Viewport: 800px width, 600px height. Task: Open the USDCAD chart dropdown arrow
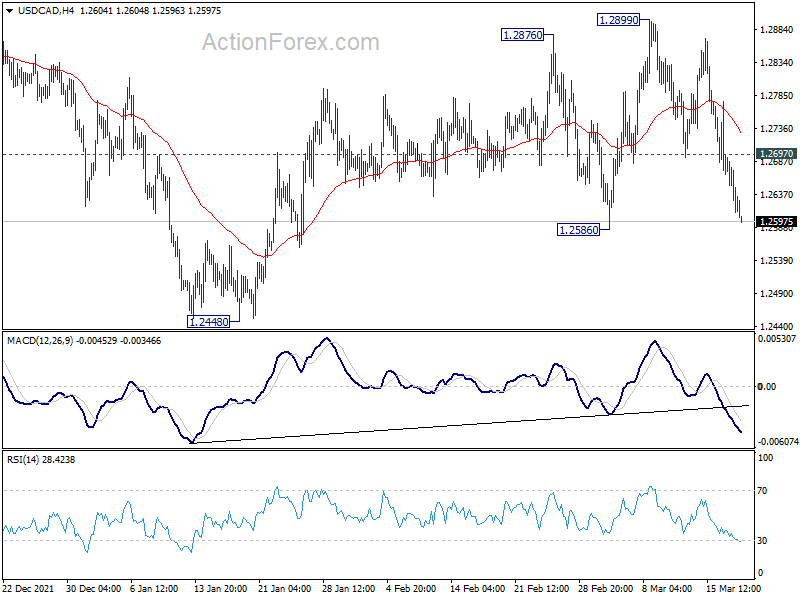coord(9,11)
